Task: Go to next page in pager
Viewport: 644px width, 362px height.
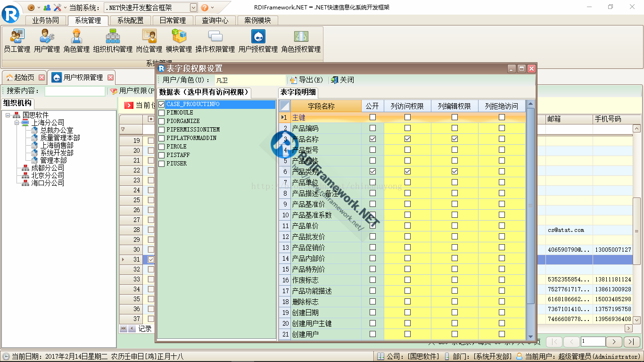Action: 613,342
